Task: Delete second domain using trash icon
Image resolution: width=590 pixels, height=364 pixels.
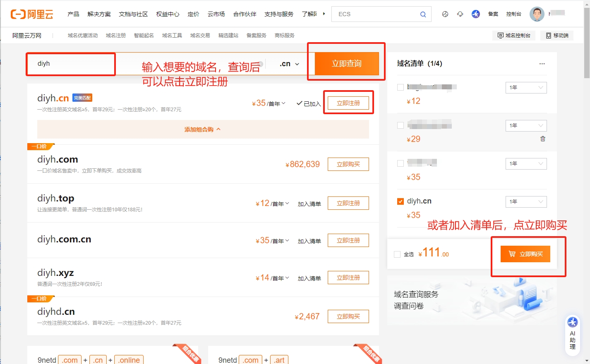Action: (x=542, y=139)
